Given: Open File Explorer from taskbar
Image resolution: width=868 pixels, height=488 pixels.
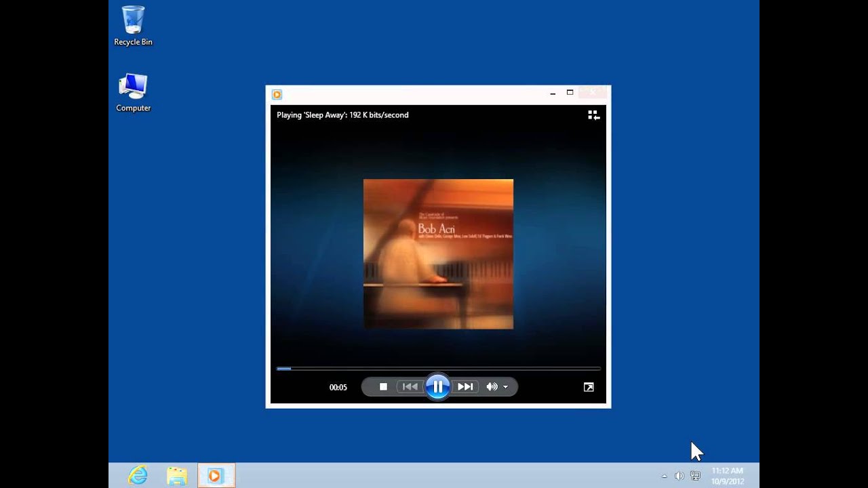Looking at the screenshot, I should click(177, 476).
